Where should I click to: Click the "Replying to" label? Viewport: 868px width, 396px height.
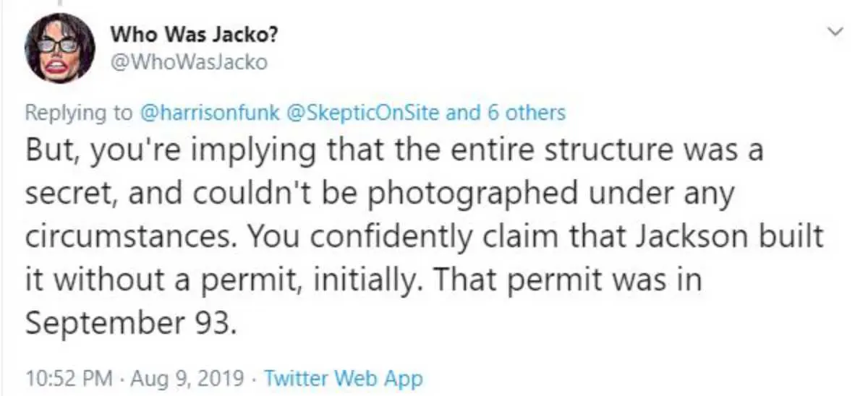click(x=79, y=113)
